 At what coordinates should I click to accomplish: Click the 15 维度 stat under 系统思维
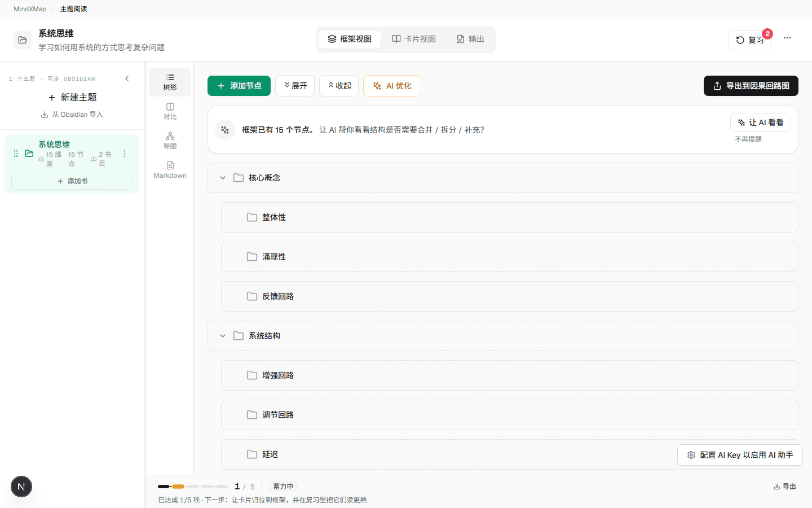[51, 159]
